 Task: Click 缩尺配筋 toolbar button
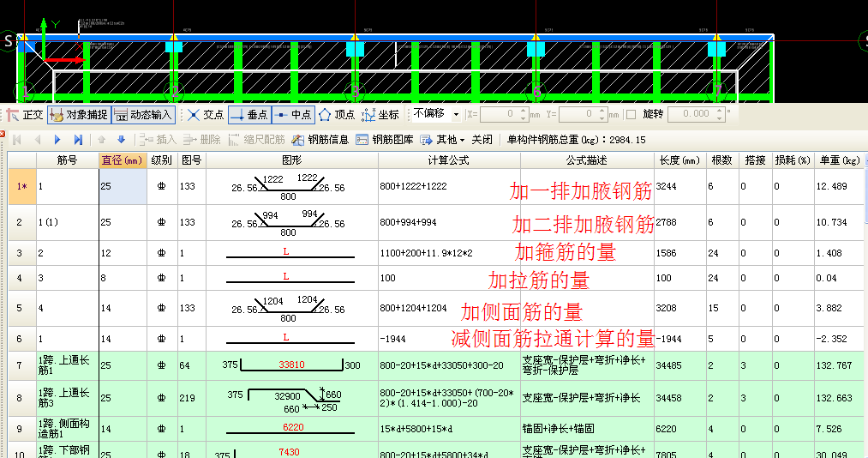point(256,140)
